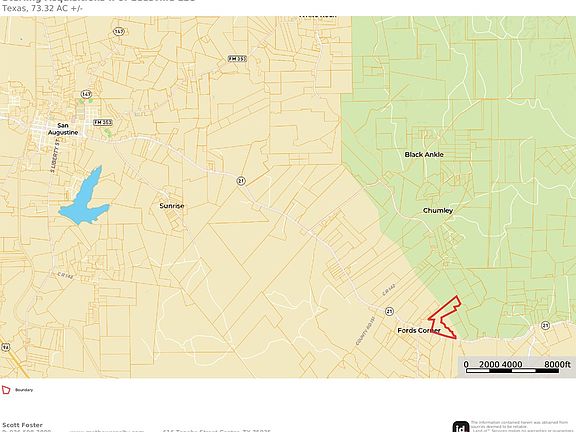Click the Boundary legend text
Viewport: 576px width, 432px height.
pyautogui.click(x=24, y=390)
